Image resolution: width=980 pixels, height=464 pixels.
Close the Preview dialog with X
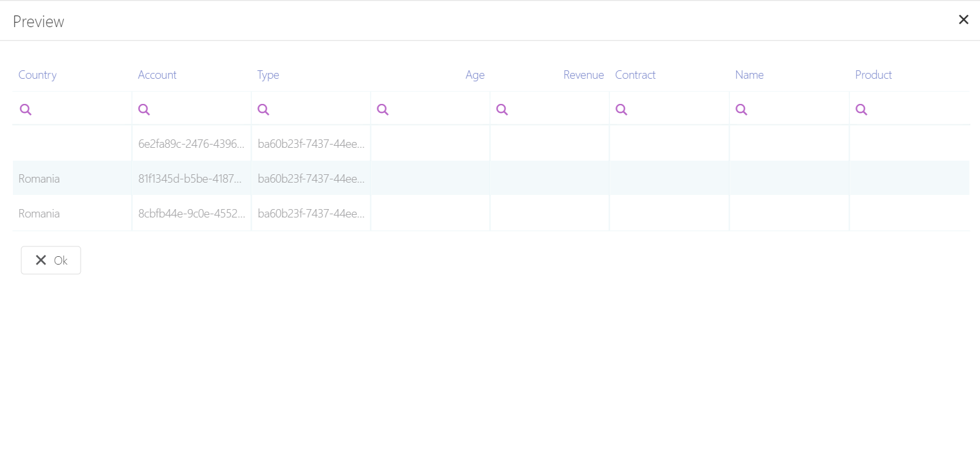963,20
